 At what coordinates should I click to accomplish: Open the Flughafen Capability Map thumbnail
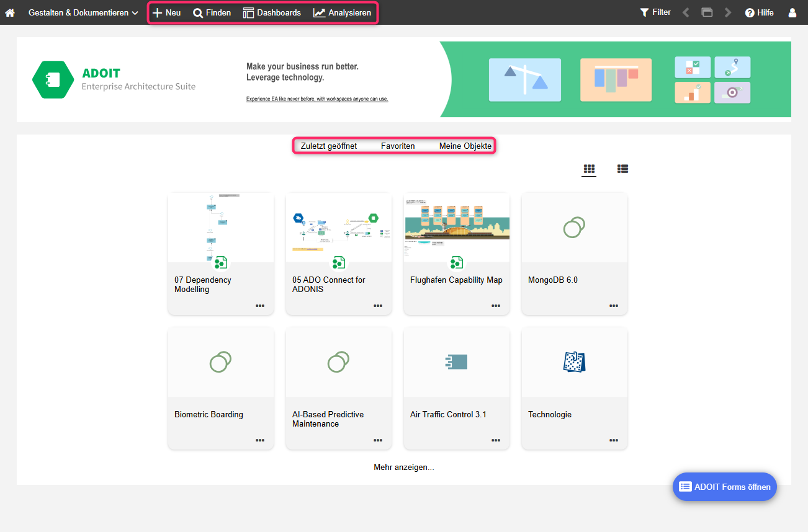click(457, 228)
